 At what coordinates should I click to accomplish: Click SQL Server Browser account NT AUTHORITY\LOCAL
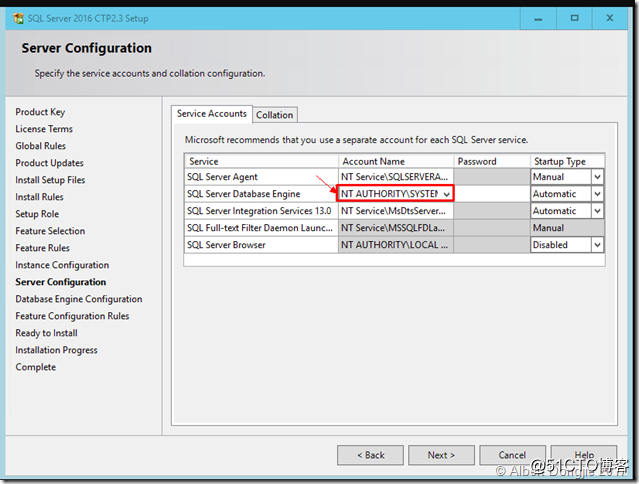tap(396, 245)
